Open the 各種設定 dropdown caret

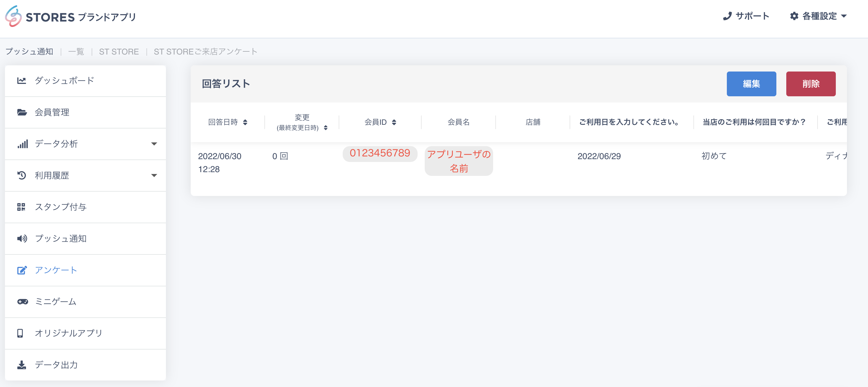844,16
